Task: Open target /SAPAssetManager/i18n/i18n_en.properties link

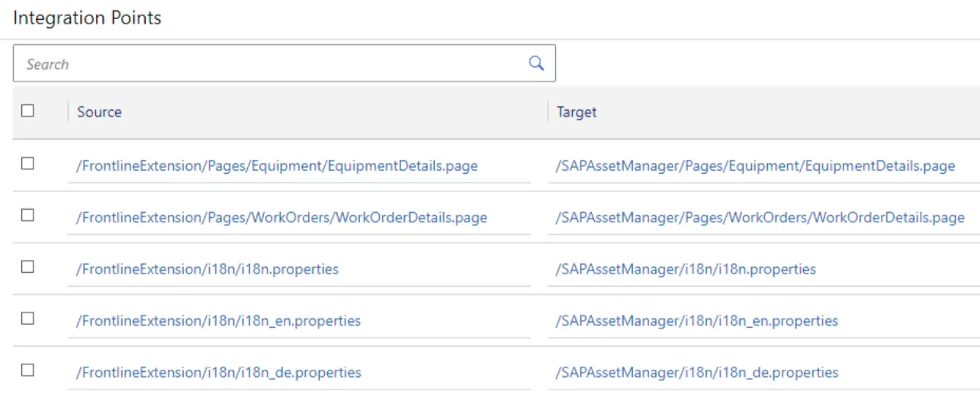Action: pos(696,321)
